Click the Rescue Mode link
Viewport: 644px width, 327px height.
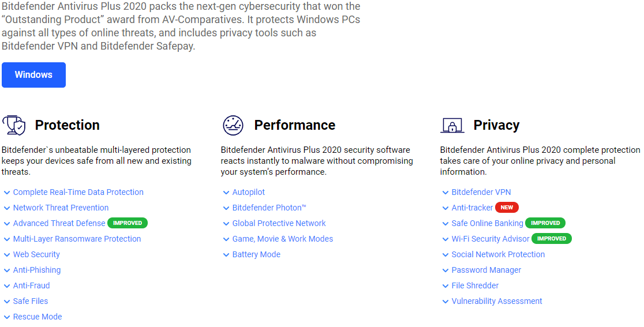[x=38, y=317]
